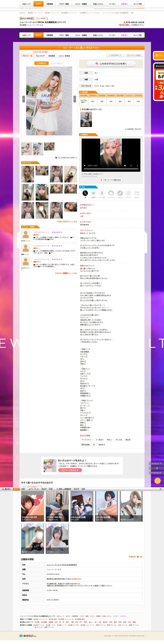Unmute the video with the speaker icon

point(125,165)
